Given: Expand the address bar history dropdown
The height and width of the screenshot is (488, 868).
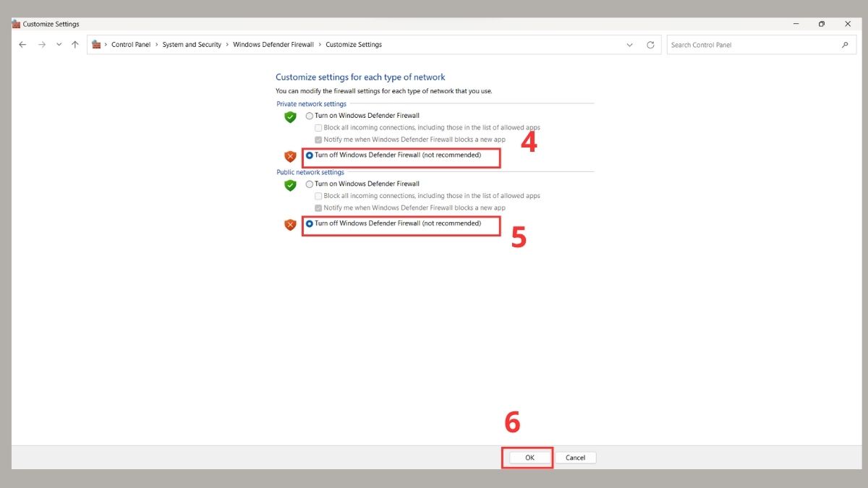Looking at the screenshot, I should (630, 45).
